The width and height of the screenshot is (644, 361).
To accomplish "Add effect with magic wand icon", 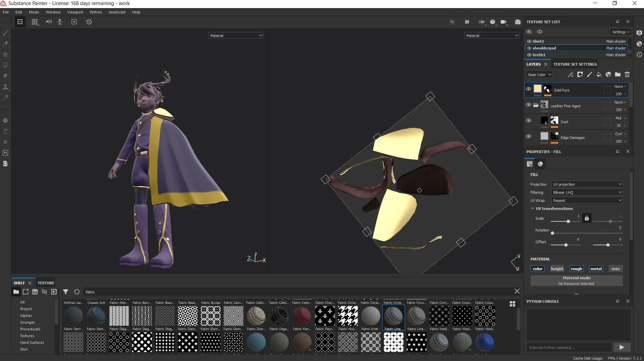I will point(571,75).
